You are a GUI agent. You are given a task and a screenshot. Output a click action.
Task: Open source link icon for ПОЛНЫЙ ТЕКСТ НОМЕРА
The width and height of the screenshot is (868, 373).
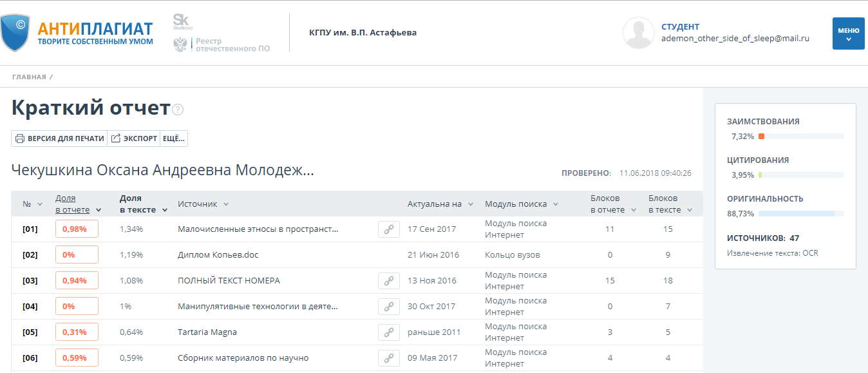[x=388, y=281]
